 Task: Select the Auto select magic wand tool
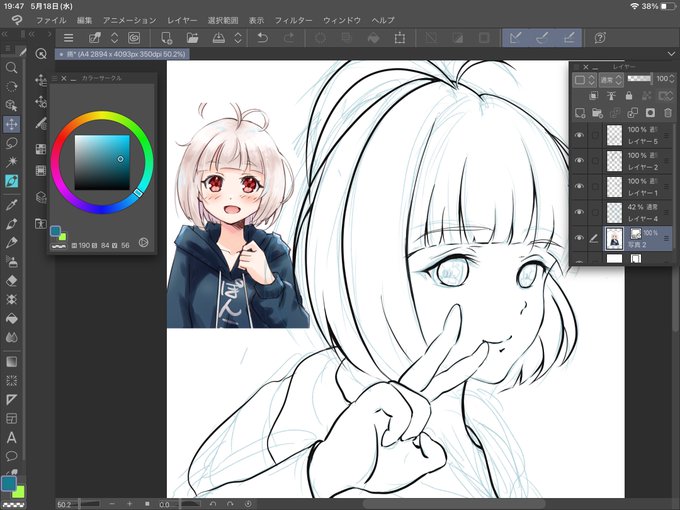11,162
